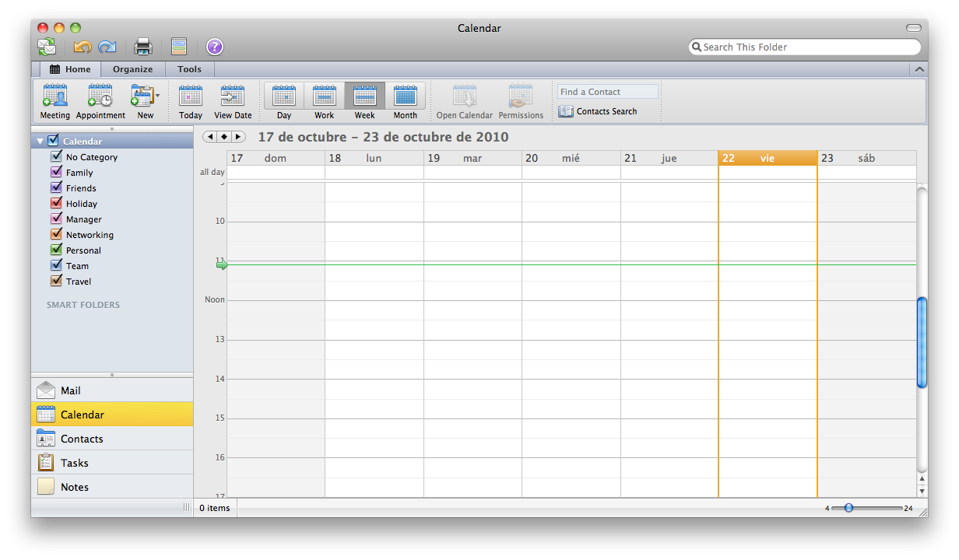Open the Help question mark icon
This screenshot has width=959, height=560.
tap(215, 47)
